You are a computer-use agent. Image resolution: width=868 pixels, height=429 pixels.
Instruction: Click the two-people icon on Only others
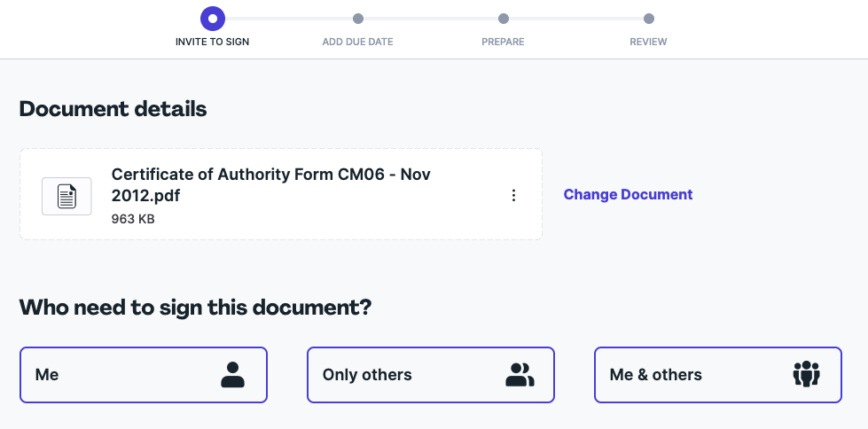(520, 375)
